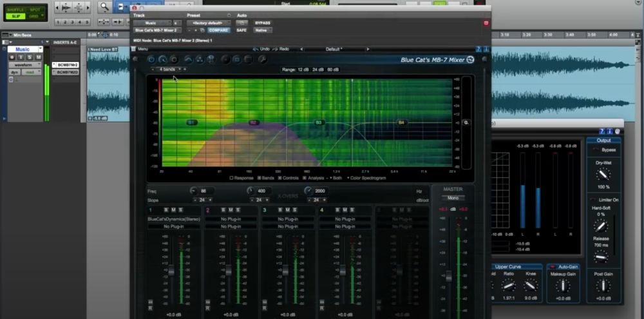This screenshot has width=644, height=319.
Task: Click the BCMB7Mr2 insert on Music track
Action: (65, 65)
